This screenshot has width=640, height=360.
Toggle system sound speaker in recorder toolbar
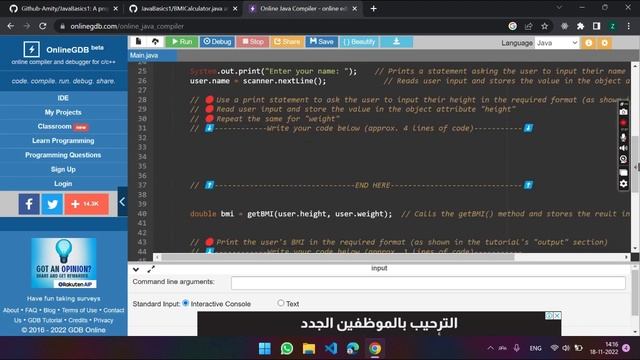(x=623, y=148)
